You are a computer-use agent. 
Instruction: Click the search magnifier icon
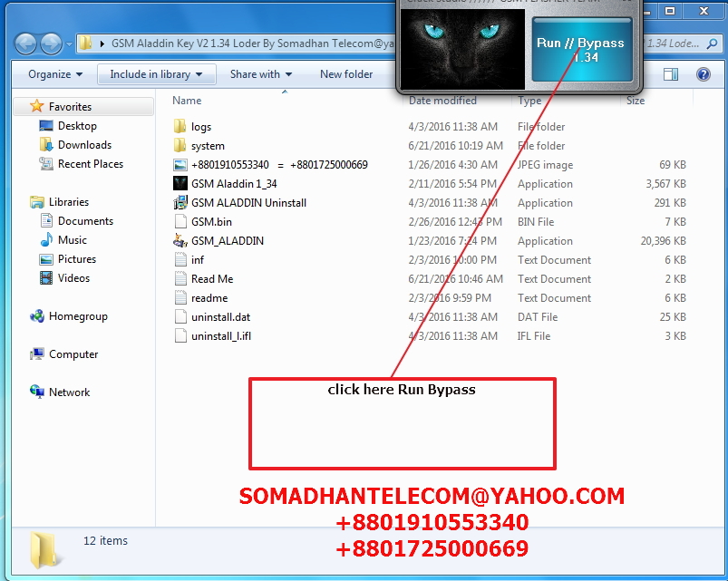tap(712, 44)
